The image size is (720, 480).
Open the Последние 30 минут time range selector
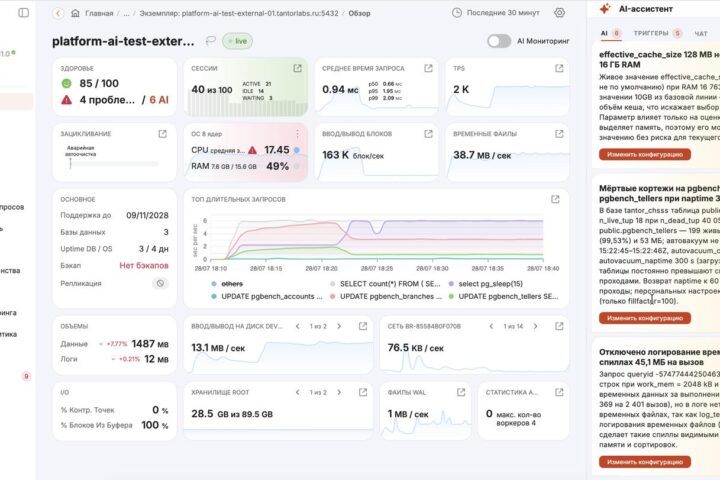[x=496, y=13]
